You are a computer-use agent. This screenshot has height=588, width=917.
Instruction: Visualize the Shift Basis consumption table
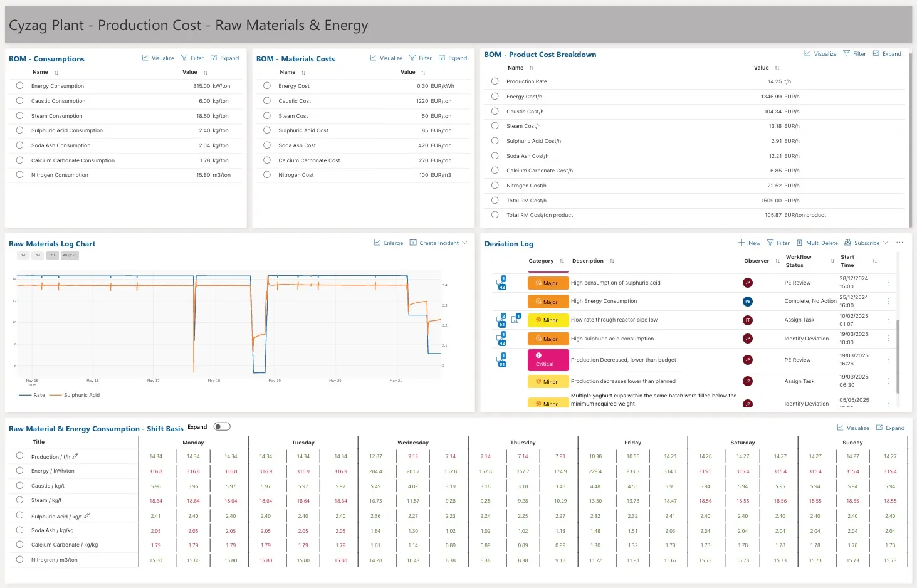853,428
